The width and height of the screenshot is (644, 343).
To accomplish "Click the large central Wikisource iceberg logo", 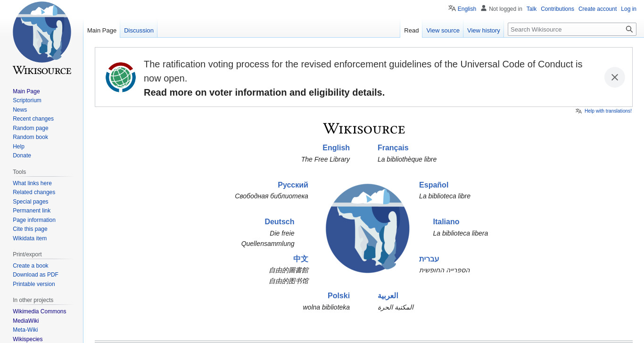I will [368, 228].
